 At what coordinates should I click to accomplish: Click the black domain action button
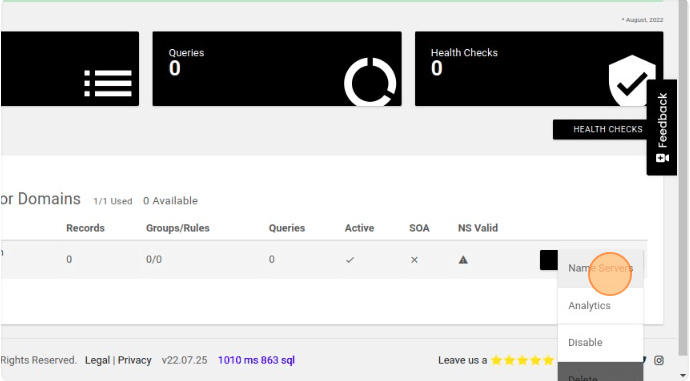549,260
